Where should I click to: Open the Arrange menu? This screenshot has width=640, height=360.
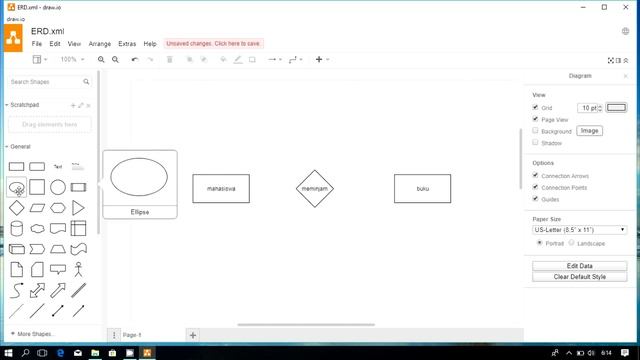click(100, 44)
